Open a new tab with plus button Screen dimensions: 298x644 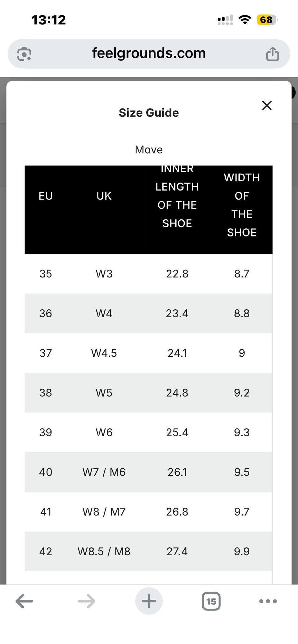point(149,601)
